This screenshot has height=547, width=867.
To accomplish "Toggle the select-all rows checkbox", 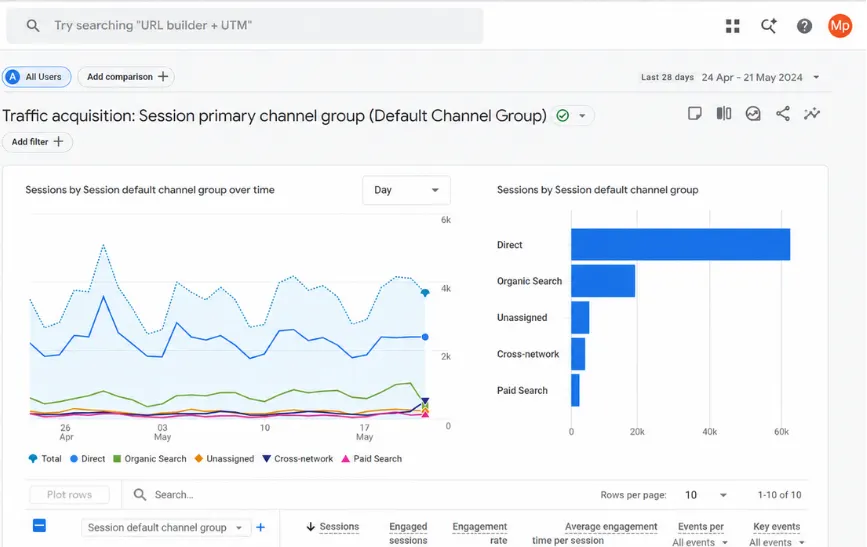I will pyautogui.click(x=39, y=525).
